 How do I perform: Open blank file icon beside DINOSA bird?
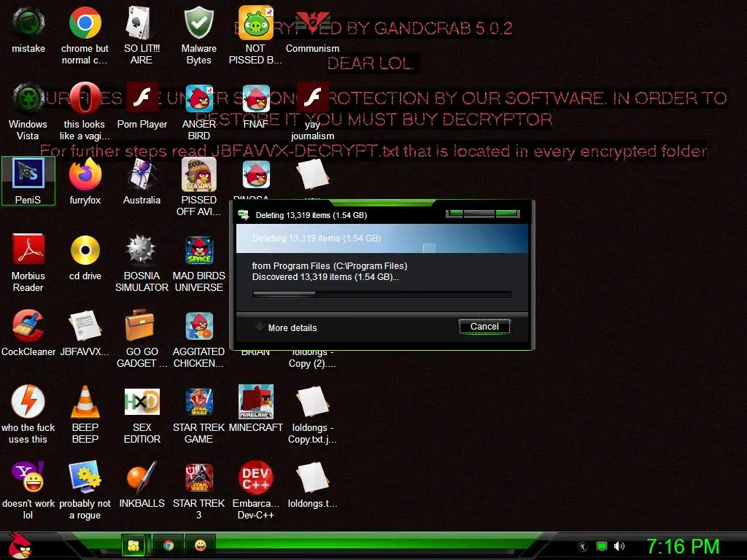click(312, 174)
